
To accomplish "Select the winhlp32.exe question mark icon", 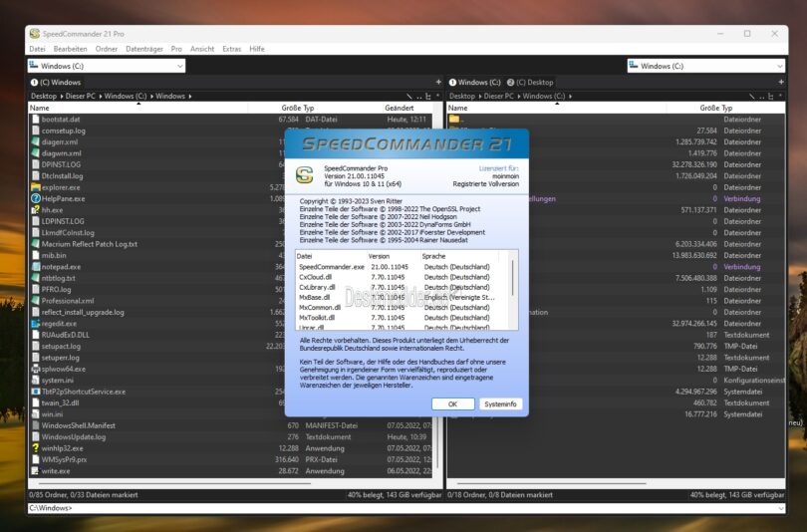I will 36,447.
